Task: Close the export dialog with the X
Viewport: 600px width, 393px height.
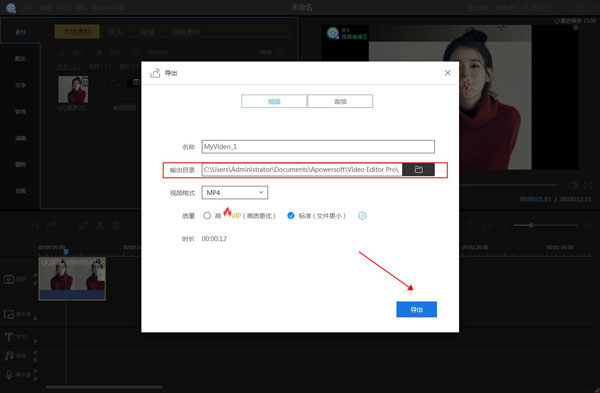Action: (x=447, y=73)
